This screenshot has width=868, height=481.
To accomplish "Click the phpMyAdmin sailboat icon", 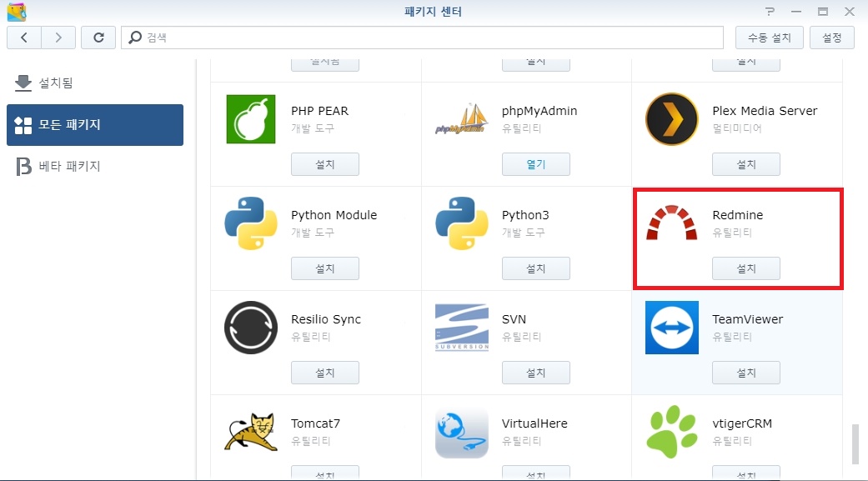I will (461, 119).
